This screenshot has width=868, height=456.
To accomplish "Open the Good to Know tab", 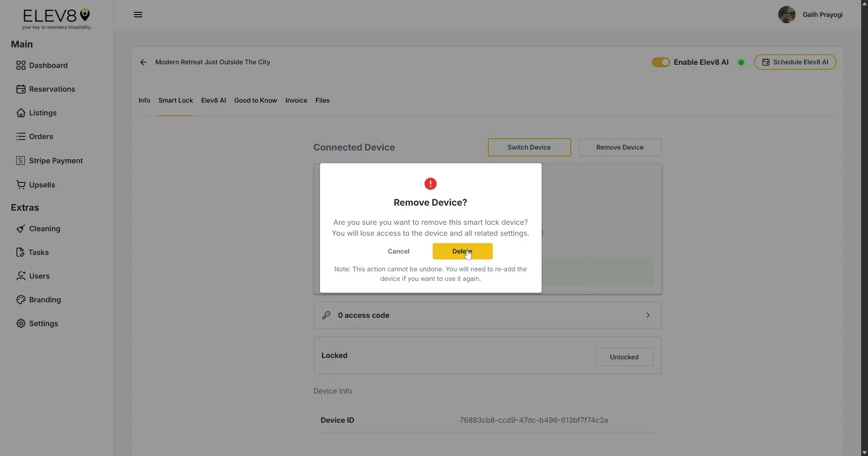I will (255, 100).
